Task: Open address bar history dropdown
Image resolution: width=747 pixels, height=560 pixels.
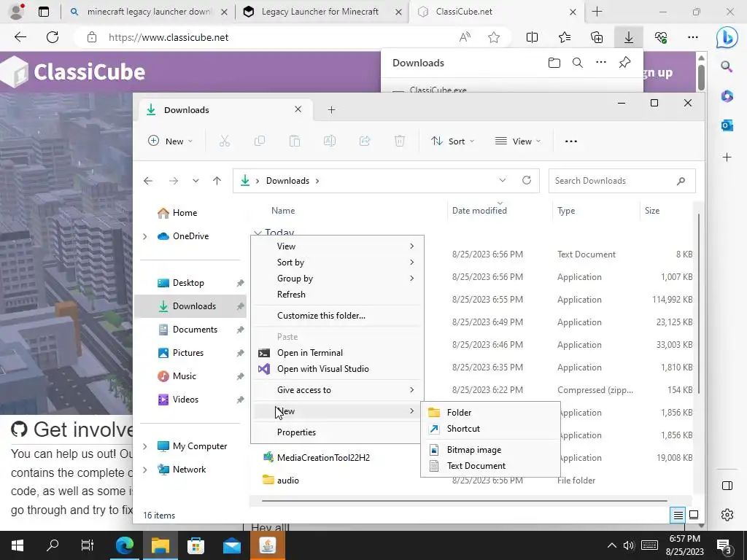Action: tap(502, 181)
